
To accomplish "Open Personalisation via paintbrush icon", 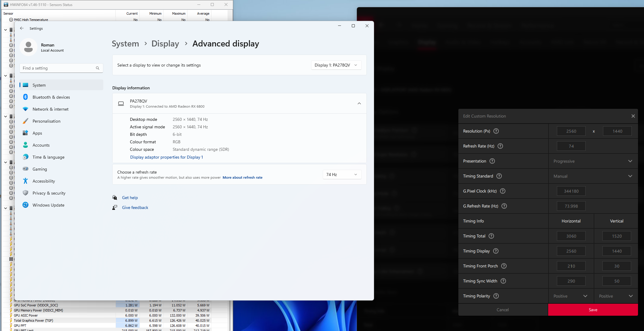I will pyautogui.click(x=25, y=121).
